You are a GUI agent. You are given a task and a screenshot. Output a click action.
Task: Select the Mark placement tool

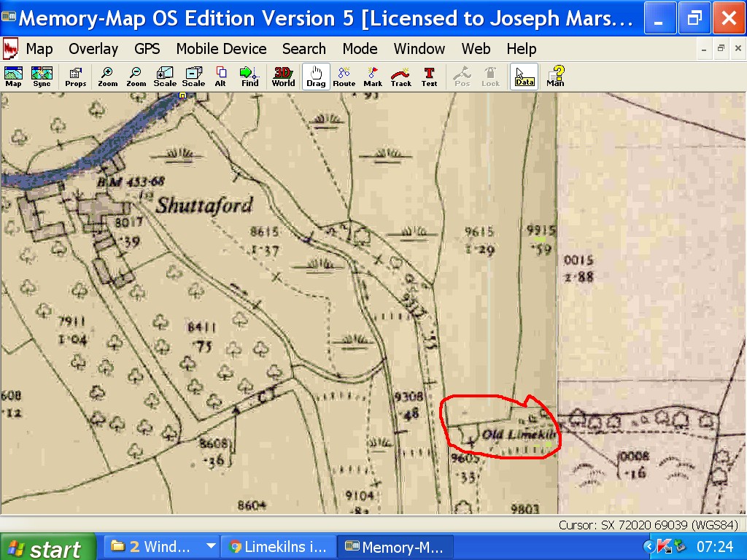coord(373,77)
